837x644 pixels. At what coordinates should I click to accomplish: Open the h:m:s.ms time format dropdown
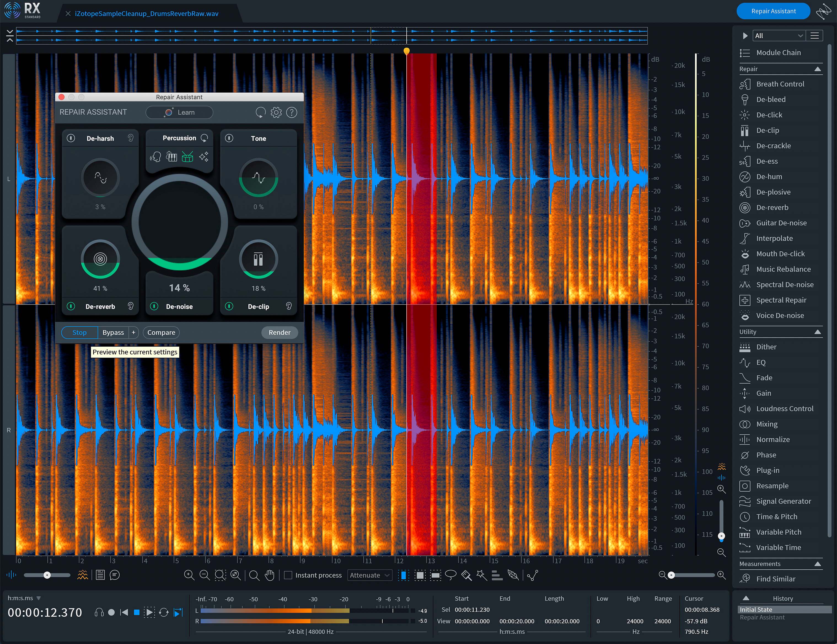click(x=24, y=598)
